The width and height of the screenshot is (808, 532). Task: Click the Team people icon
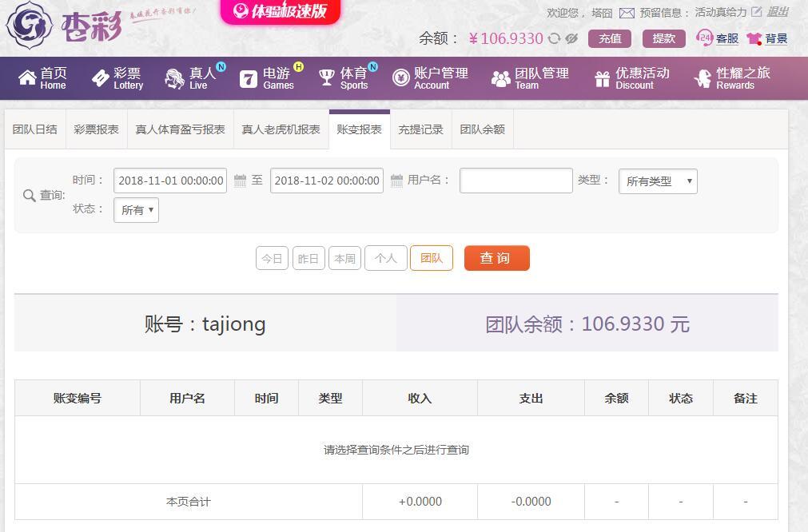pyautogui.click(x=500, y=79)
